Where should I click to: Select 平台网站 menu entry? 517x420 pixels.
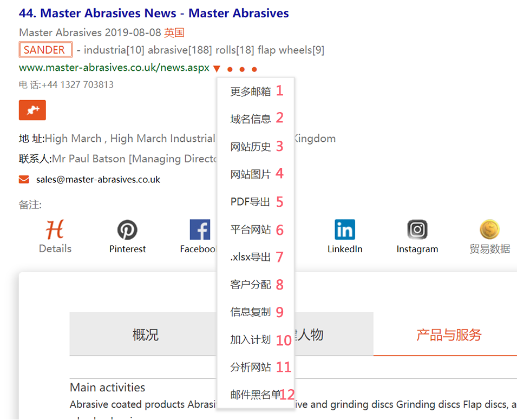pyautogui.click(x=251, y=229)
